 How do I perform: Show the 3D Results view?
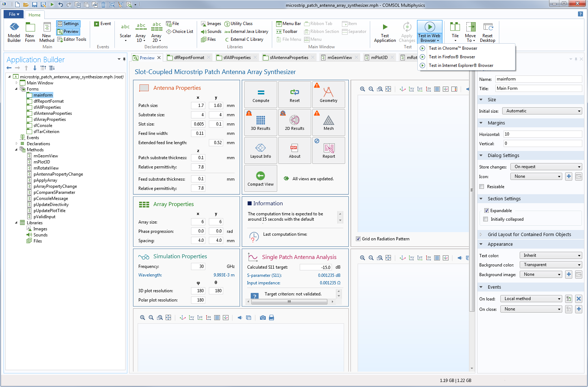pos(261,123)
